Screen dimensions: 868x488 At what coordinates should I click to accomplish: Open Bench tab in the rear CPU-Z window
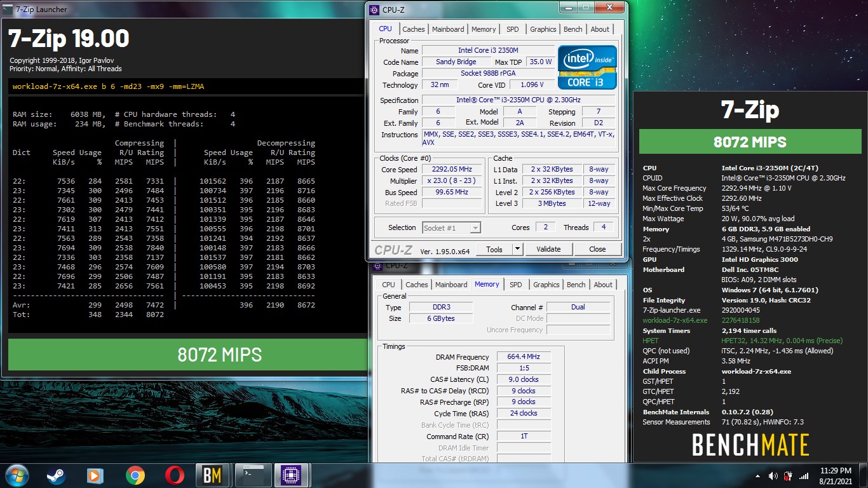[x=576, y=285]
